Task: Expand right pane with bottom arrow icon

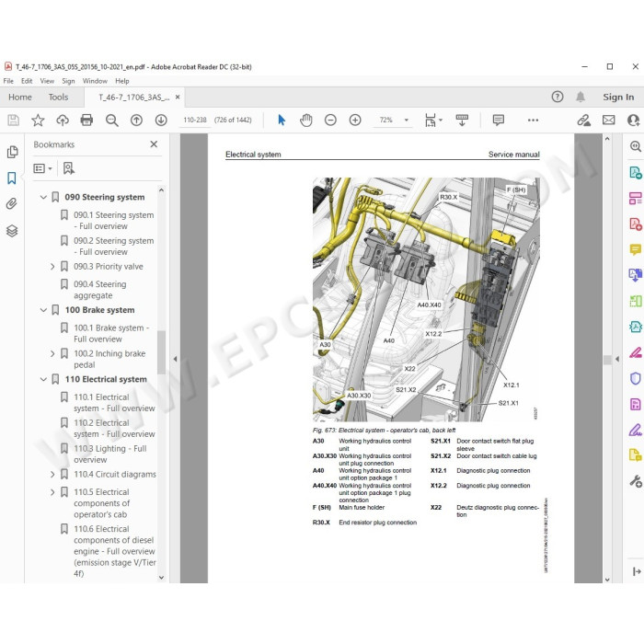Action: click(637, 571)
